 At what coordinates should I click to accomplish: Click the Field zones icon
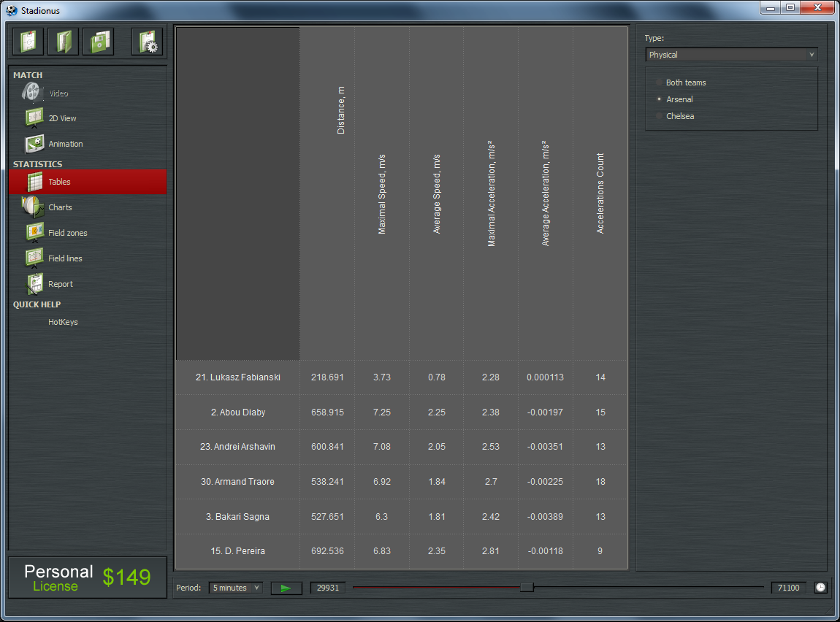35,232
